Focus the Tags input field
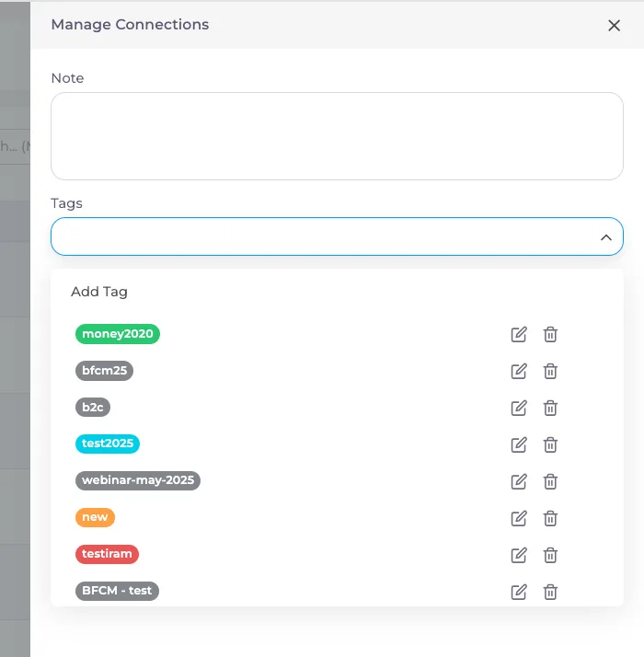 click(x=337, y=236)
